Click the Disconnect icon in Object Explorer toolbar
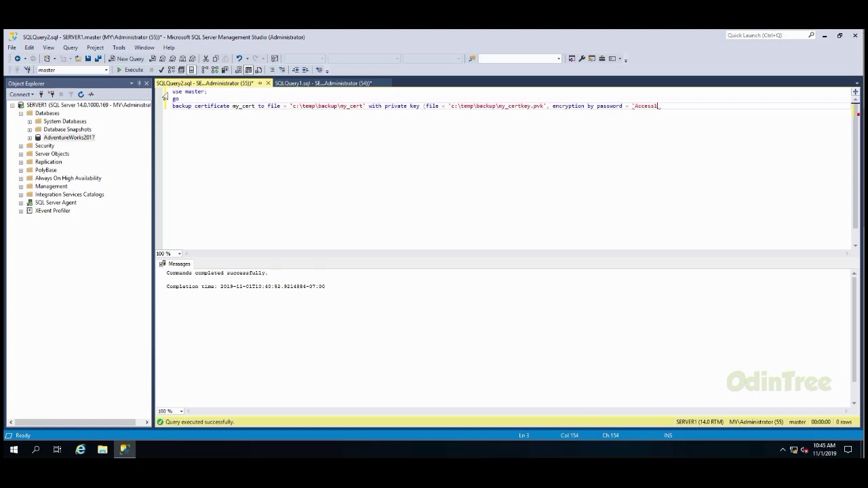The image size is (868, 488). click(x=51, y=94)
